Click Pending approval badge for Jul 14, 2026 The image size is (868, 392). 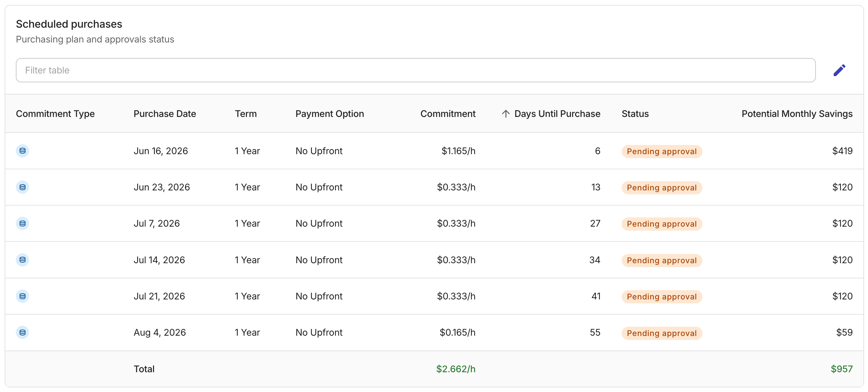662,261
